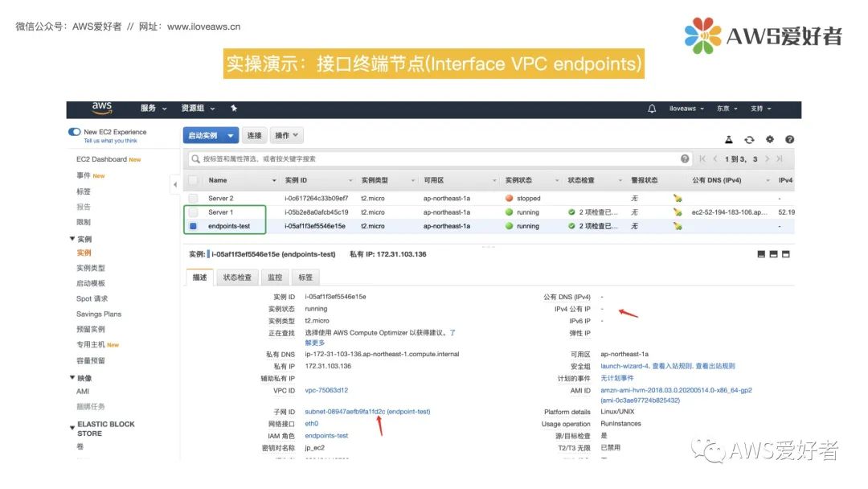Open the eth0 network interface link
868x489 pixels.
point(312,424)
